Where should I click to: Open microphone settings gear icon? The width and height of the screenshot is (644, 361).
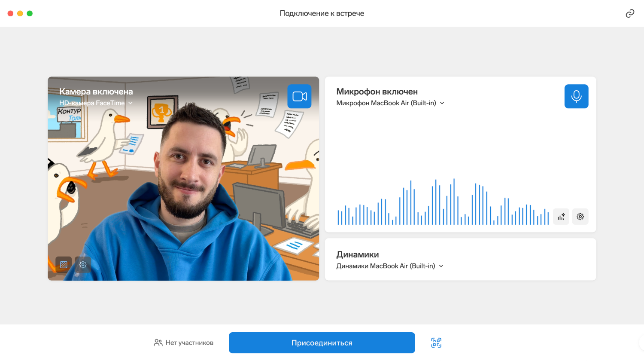tap(580, 217)
